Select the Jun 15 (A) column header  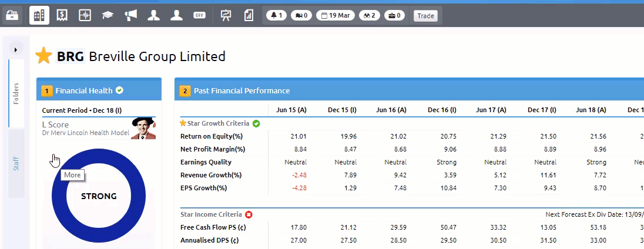point(291,110)
